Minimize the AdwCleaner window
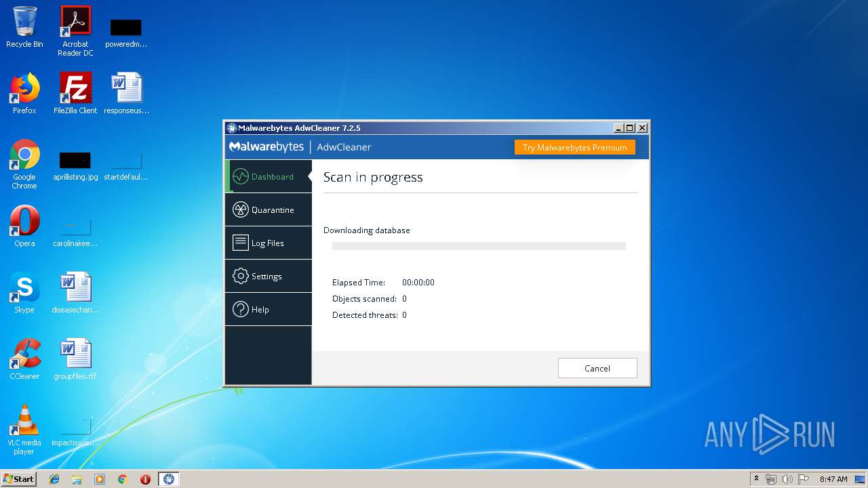The image size is (868, 488). [618, 128]
